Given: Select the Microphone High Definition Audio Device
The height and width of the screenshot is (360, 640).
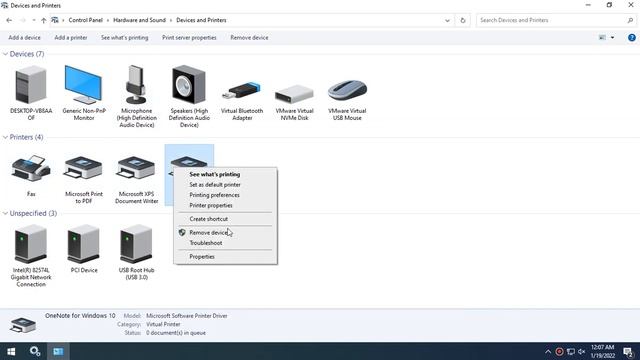Looking at the screenshot, I should (136, 85).
